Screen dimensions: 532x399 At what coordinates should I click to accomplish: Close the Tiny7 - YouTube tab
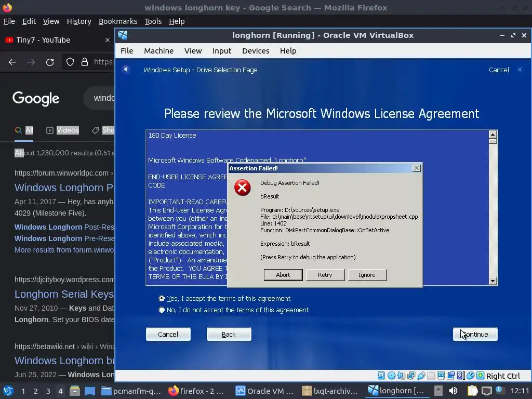coord(108,40)
